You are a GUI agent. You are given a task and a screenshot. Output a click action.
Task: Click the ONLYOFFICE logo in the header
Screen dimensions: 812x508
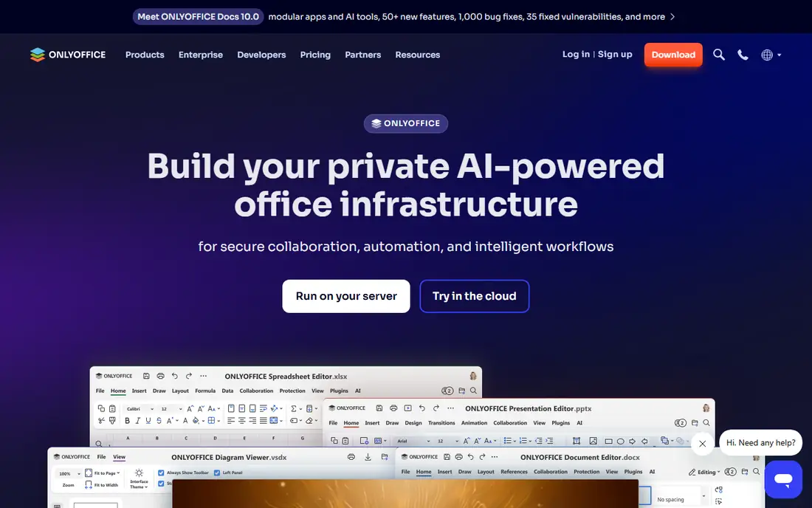[68, 55]
